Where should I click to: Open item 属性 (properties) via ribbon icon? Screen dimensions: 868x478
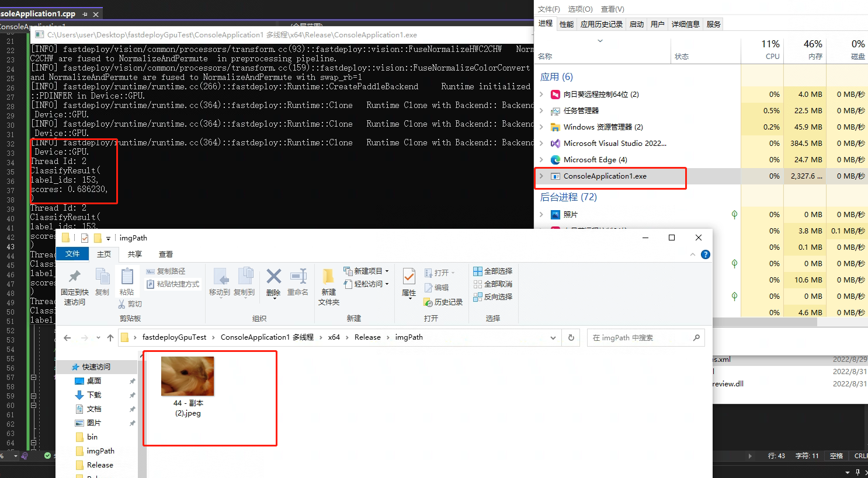[408, 284]
